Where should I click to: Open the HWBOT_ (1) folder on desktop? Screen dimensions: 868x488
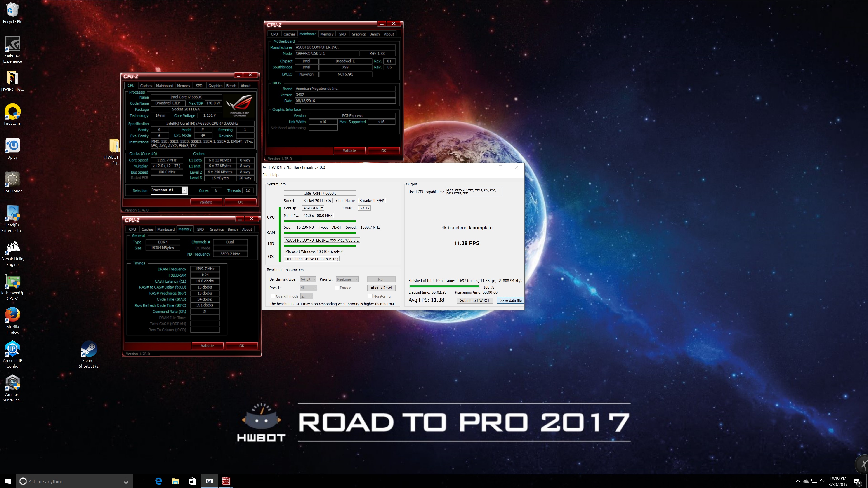click(x=114, y=151)
